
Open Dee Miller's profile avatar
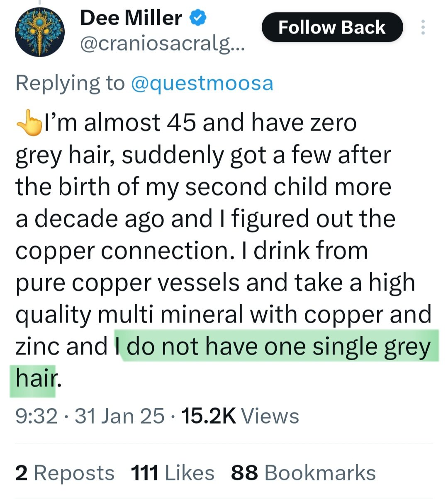(x=40, y=32)
